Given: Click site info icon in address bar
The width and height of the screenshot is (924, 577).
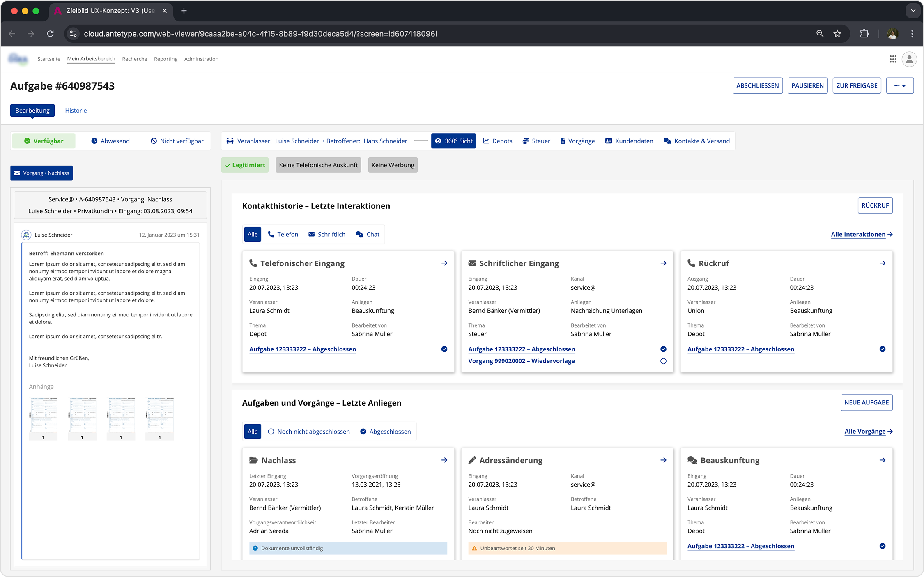Looking at the screenshot, I should point(73,34).
